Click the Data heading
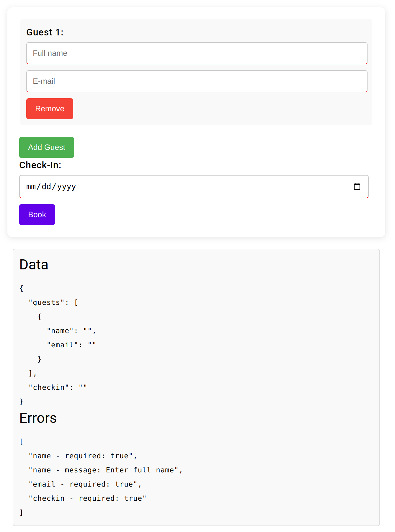Viewport: 395px width, 532px height. point(34,265)
